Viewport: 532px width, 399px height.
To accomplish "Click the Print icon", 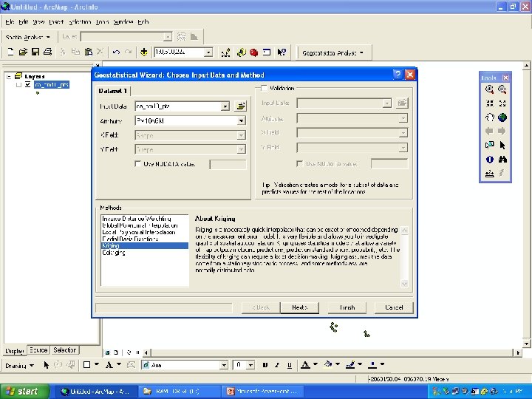I will coord(47,52).
